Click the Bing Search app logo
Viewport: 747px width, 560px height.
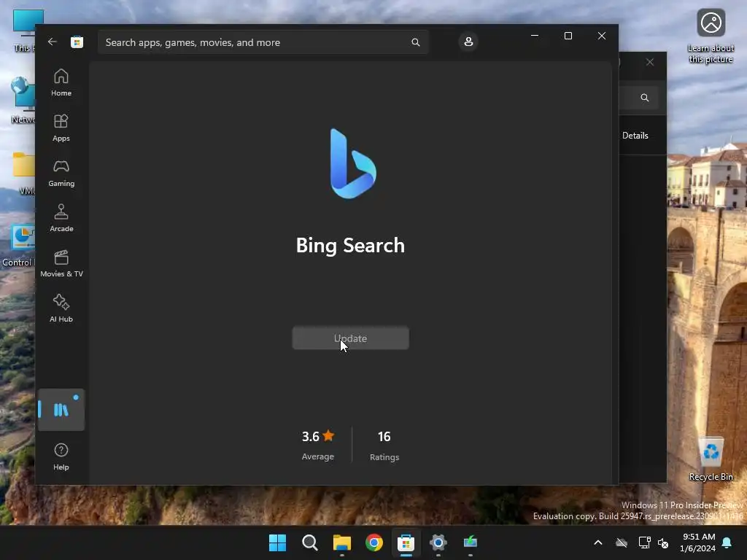point(353,163)
